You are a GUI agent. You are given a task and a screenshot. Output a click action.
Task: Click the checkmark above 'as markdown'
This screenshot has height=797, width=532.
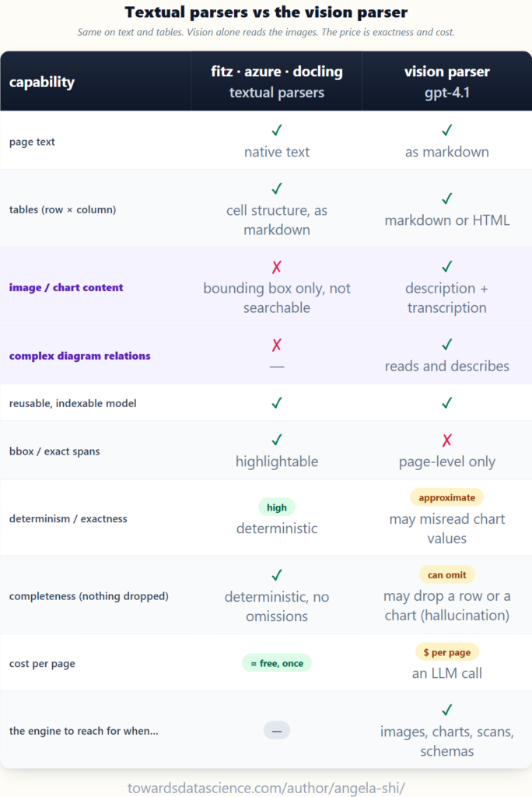[446, 131]
